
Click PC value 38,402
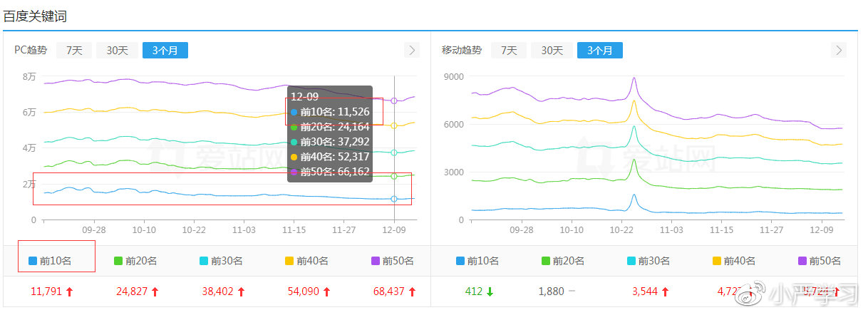click(217, 291)
